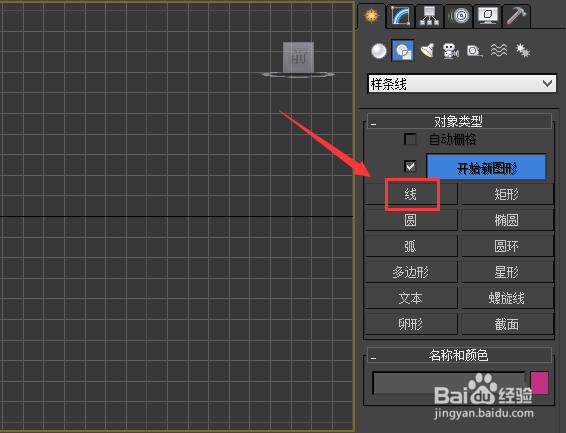Click the 前 ViewCube face

[x=298, y=57]
